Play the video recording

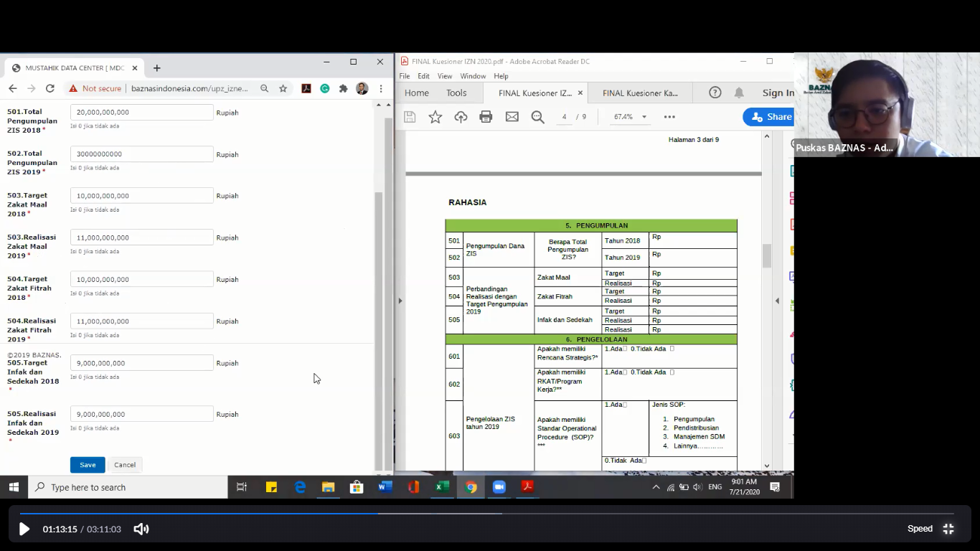24,529
